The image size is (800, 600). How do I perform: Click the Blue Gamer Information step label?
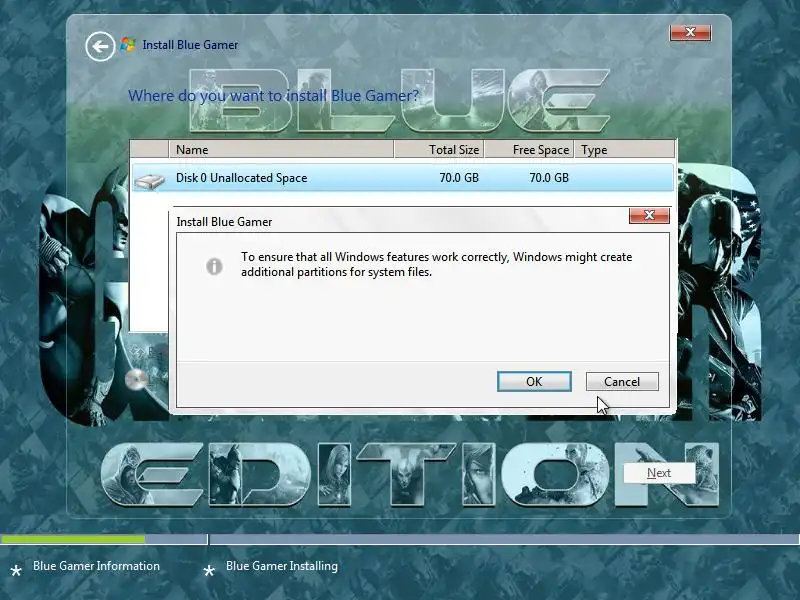coord(96,566)
